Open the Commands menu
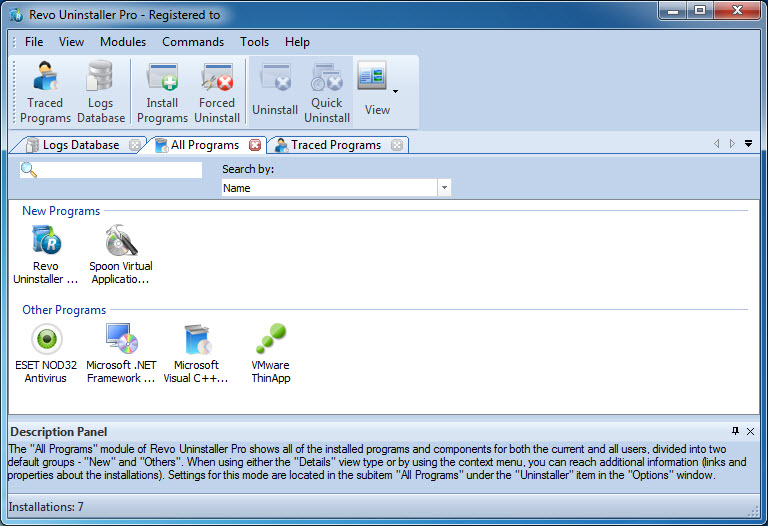 click(193, 42)
